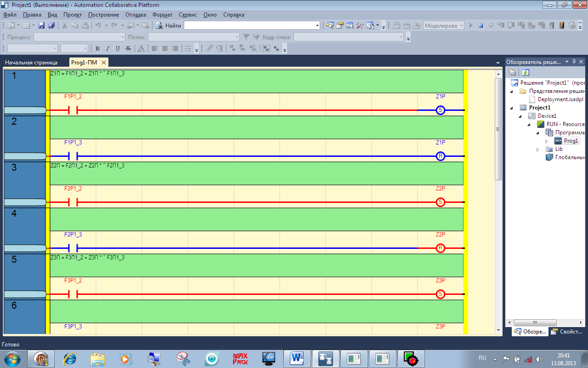
Task: Click the font color A icon
Action: coord(141,48)
